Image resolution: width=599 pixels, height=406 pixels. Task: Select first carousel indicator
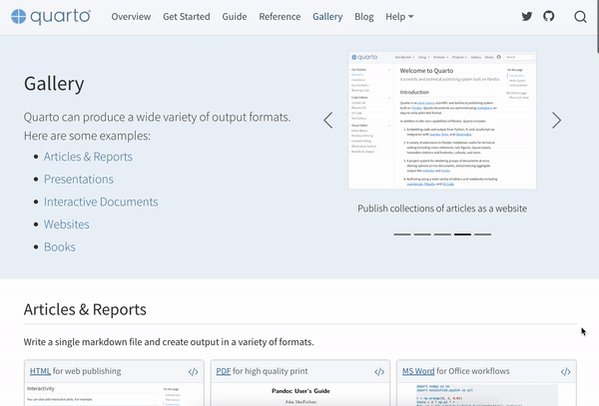point(402,234)
